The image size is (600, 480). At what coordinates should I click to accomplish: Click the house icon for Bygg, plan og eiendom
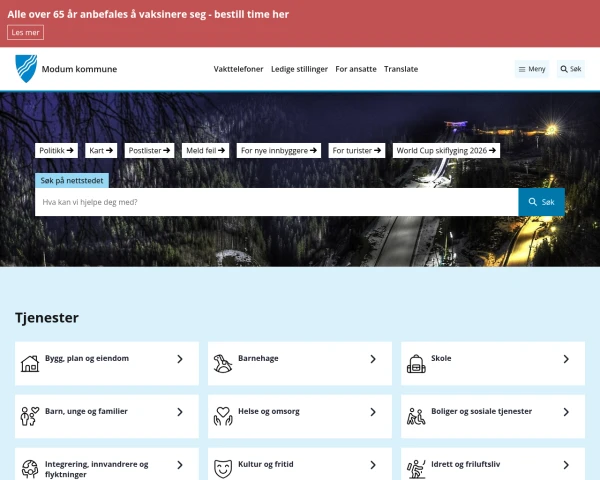[x=30, y=364]
